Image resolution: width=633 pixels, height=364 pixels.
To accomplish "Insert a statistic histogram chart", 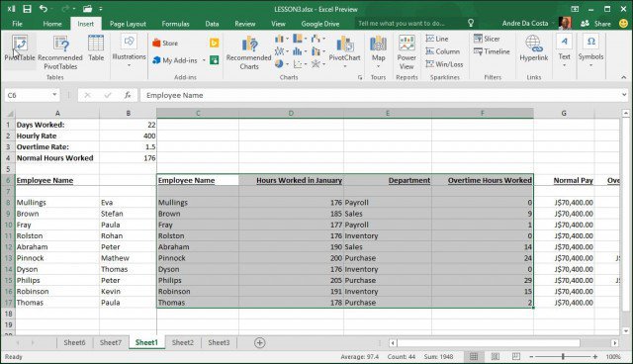I will pyautogui.click(x=300, y=51).
